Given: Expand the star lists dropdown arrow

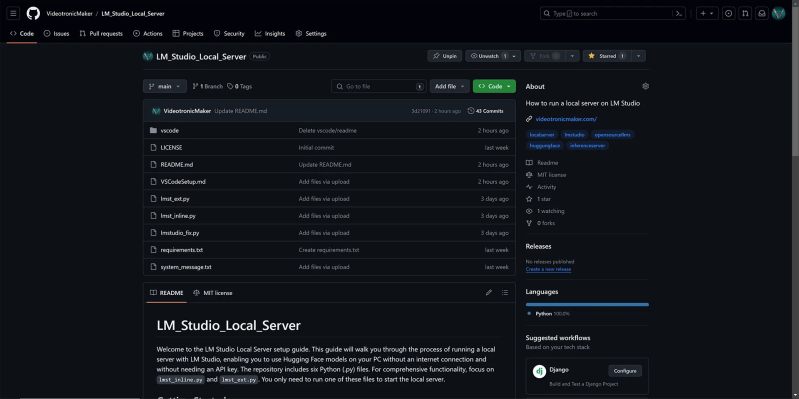Looking at the screenshot, I should tap(638, 56).
